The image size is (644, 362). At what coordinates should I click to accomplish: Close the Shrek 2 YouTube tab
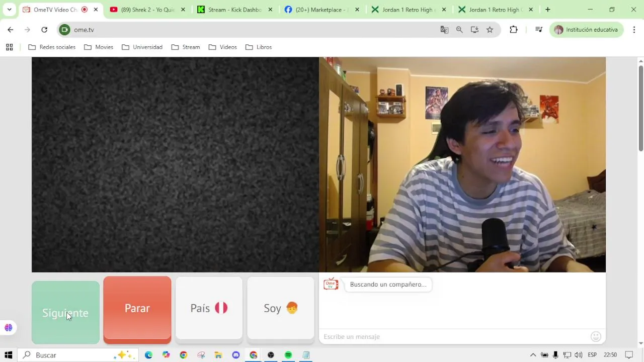point(183,10)
